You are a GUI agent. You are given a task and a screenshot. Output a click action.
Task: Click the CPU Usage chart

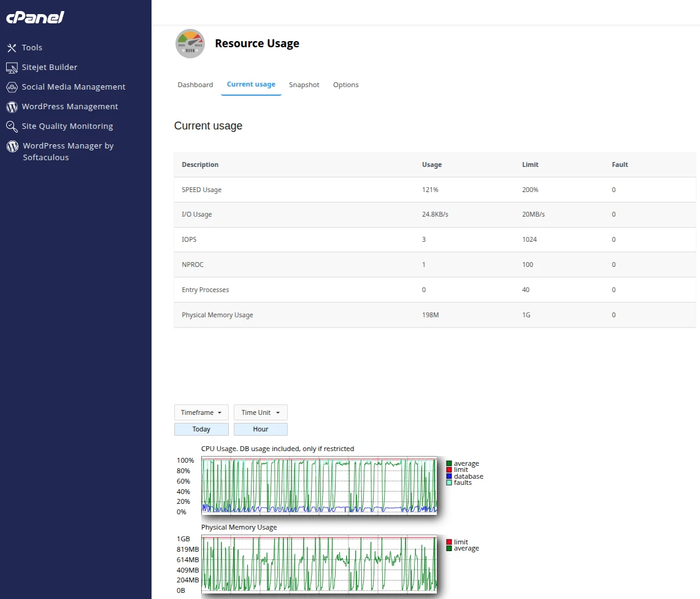(x=318, y=485)
